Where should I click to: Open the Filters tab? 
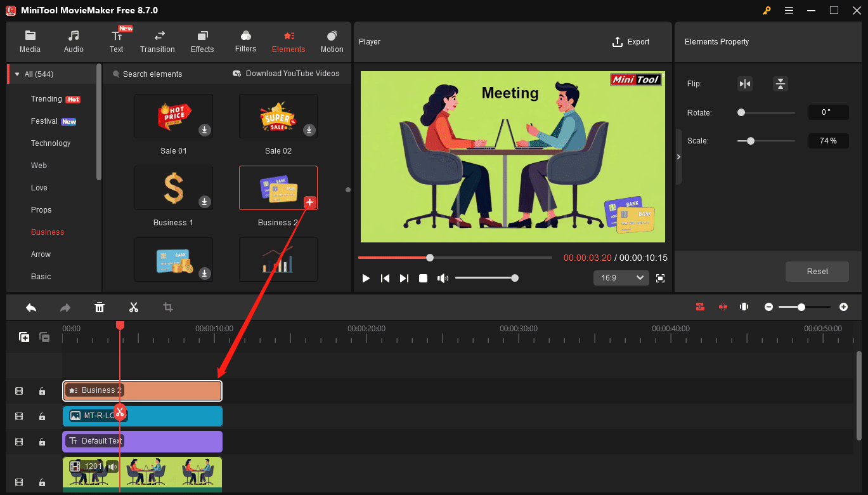point(245,42)
